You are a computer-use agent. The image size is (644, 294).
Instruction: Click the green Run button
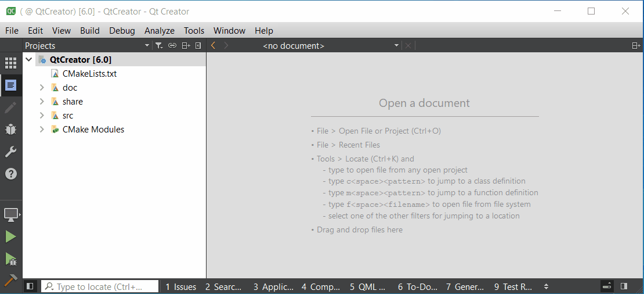tap(10, 236)
